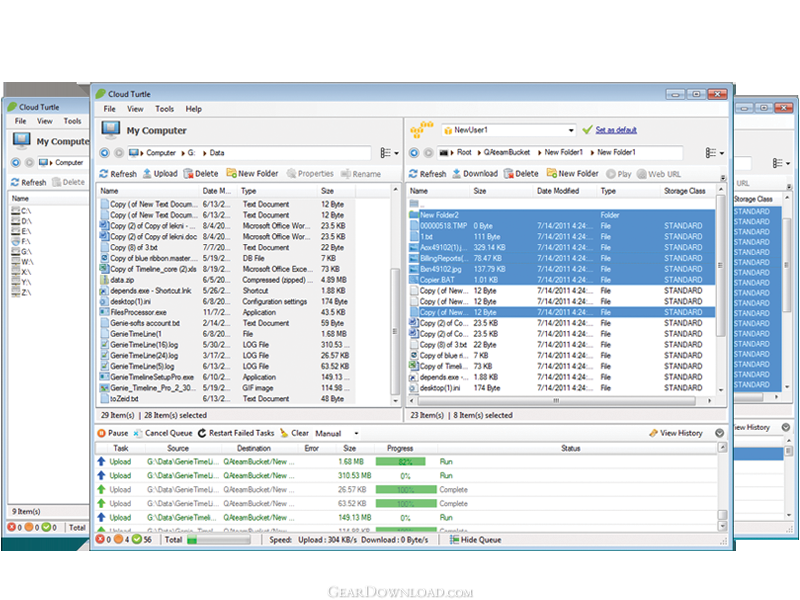The width and height of the screenshot is (800, 600).
Task: Expand arrow before New Folder1 after QAteamBucket
Action: (x=539, y=153)
